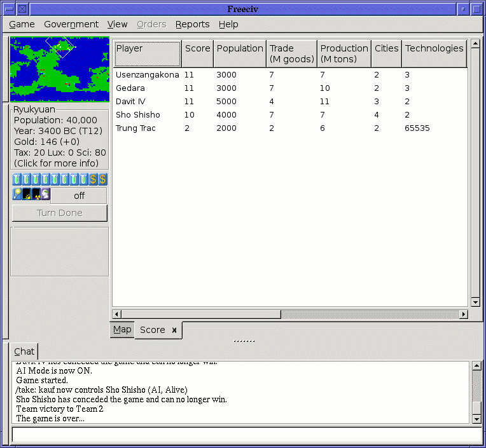Click the nuclear winter radiation indicator icon
The image size is (486, 448).
tap(36, 194)
